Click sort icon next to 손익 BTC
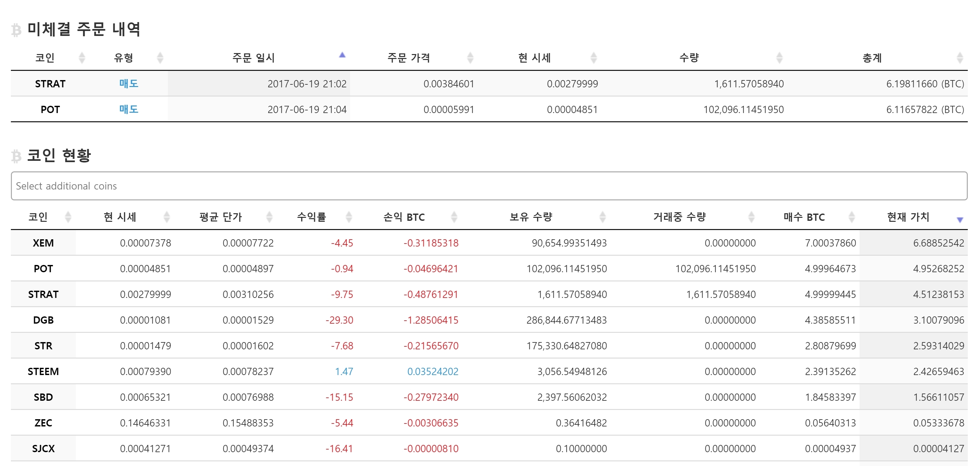The height and width of the screenshot is (466, 980). (454, 217)
